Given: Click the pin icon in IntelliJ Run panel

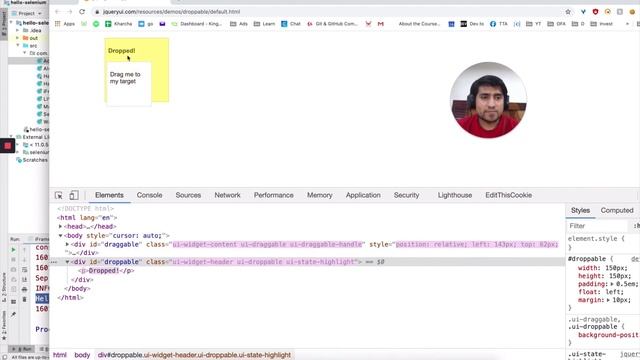Looking at the screenshot, I should point(13,314).
